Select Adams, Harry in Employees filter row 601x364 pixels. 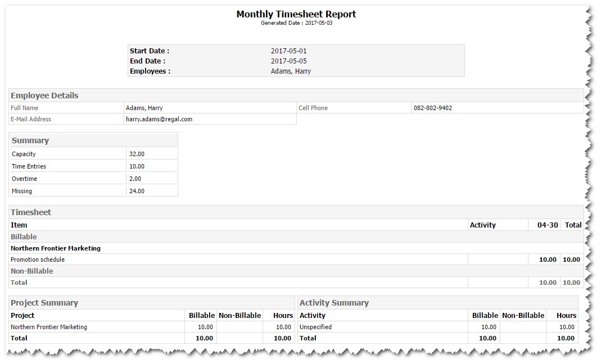(291, 71)
